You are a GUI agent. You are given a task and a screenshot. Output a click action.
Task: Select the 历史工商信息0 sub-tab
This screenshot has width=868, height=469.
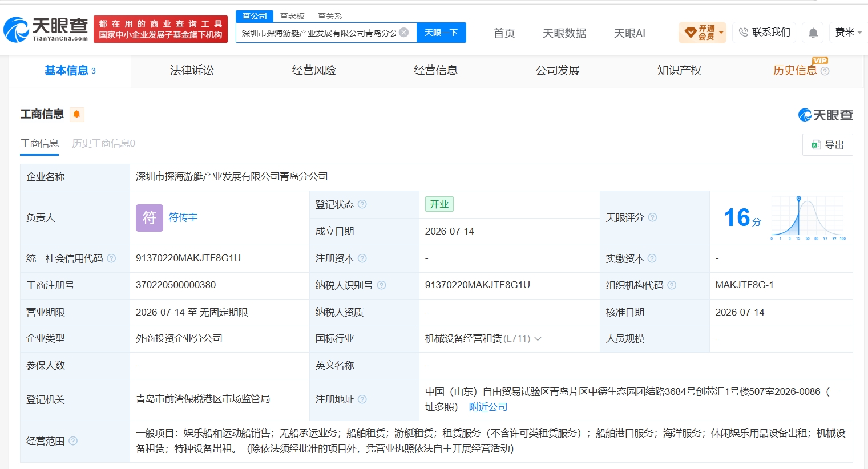[x=103, y=143]
